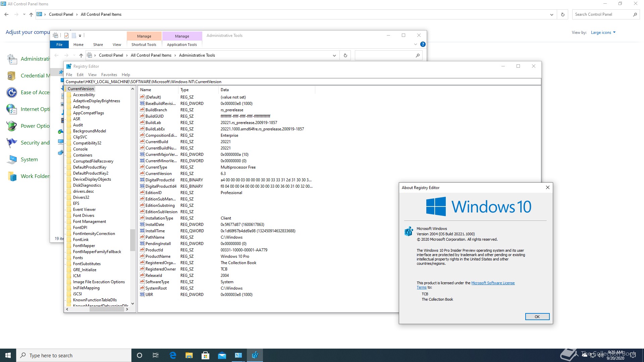The height and width of the screenshot is (362, 644).
Task: Open the Registry Editor View menu
Action: [x=92, y=75]
